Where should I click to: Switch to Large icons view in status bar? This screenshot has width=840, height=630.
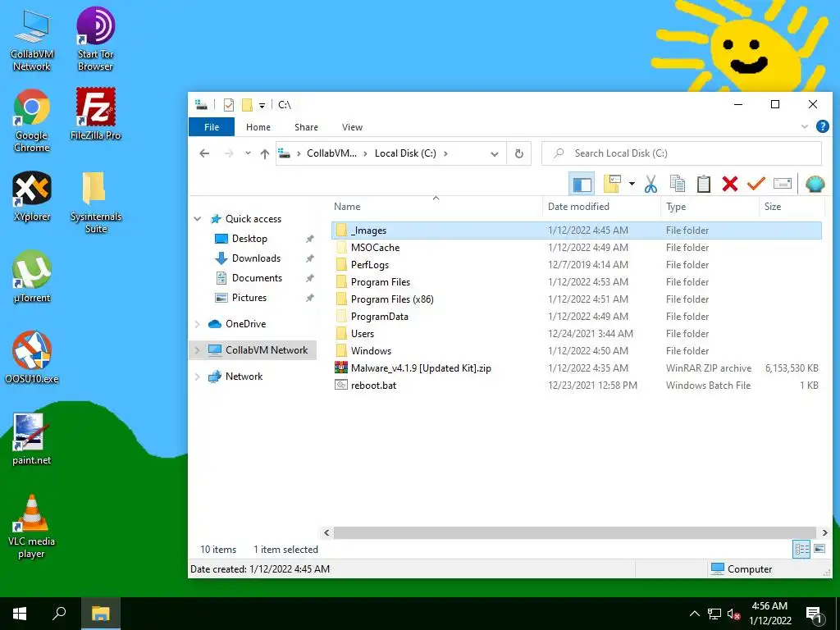pos(819,549)
